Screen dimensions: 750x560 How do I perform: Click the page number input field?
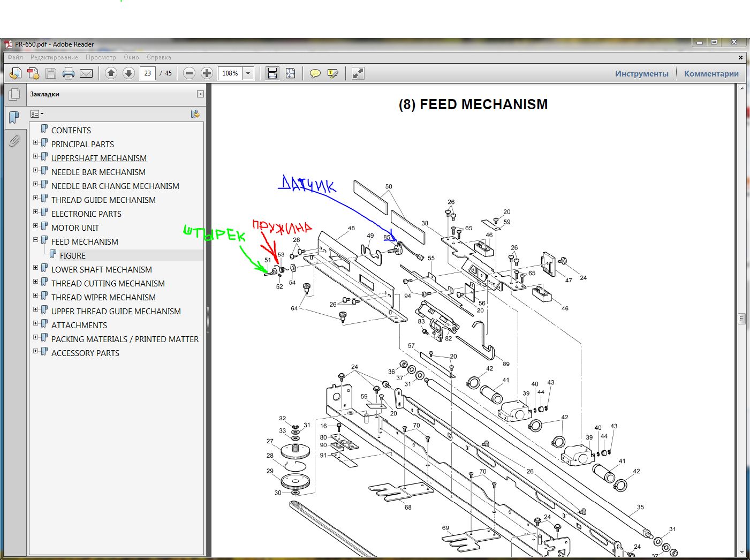(x=147, y=73)
